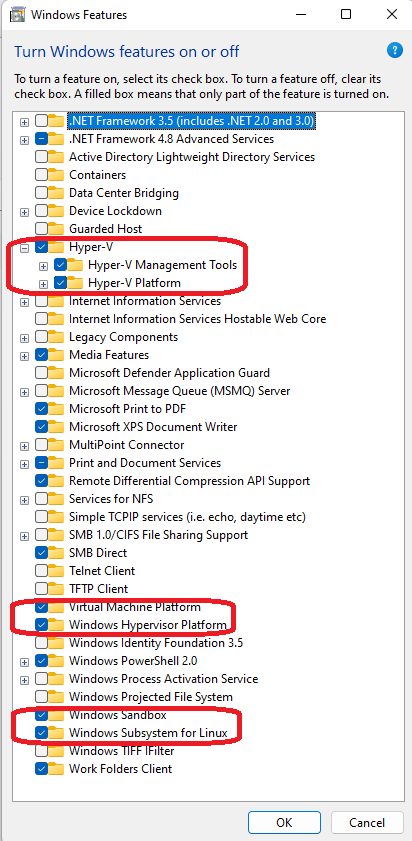Click the Containers folder icon
The image size is (412, 841).
click(x=56, y=175)
